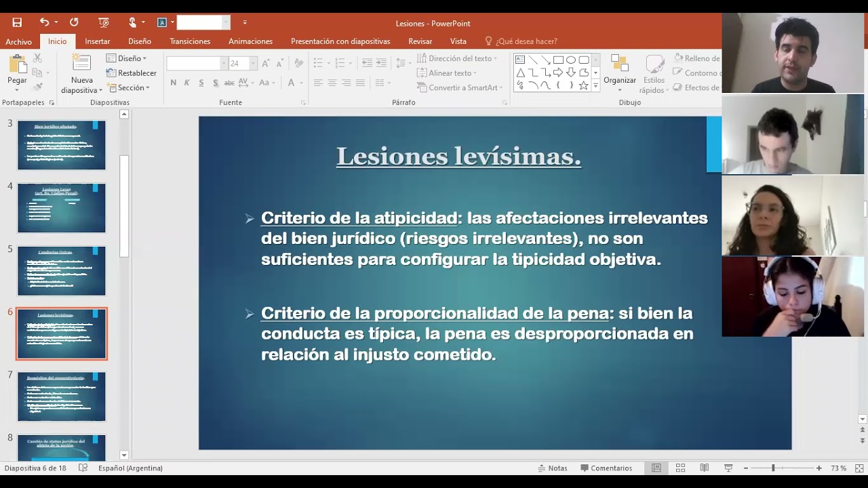868x488 pixels.
Task: Open Fuente dialog launcher
Action: [x=303, y=103]
